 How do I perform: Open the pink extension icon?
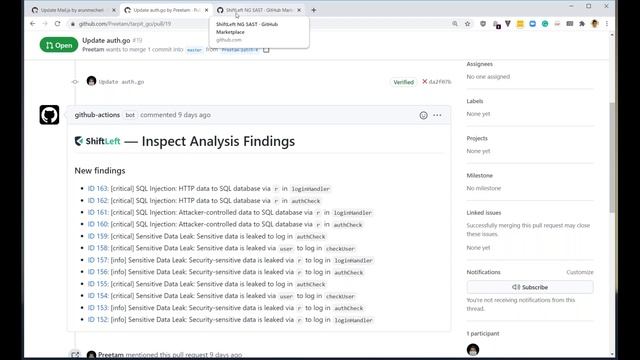pos(557,24)
